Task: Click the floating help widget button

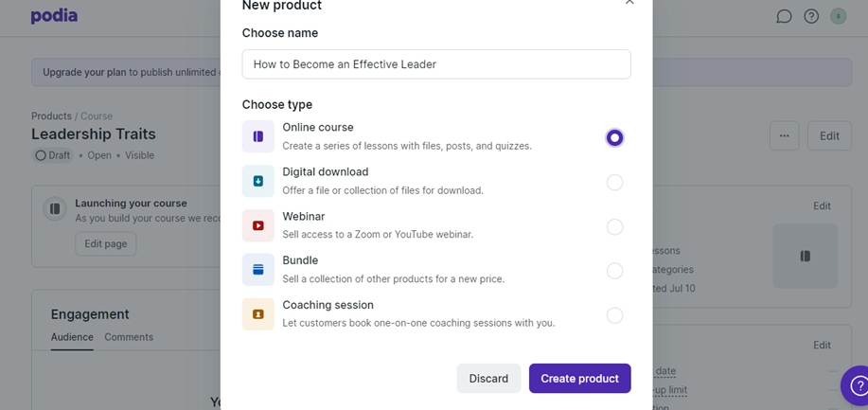Action: (x=856, y=385)
